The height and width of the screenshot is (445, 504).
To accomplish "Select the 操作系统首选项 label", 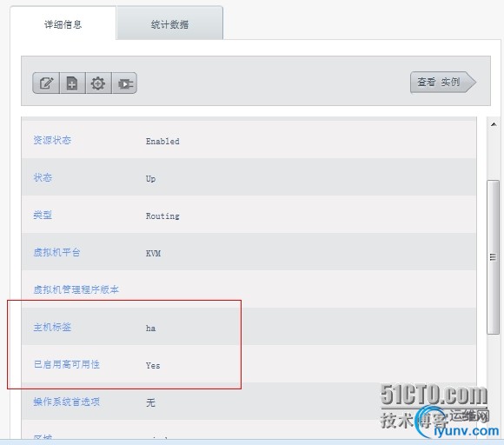I will coord(67,402).
